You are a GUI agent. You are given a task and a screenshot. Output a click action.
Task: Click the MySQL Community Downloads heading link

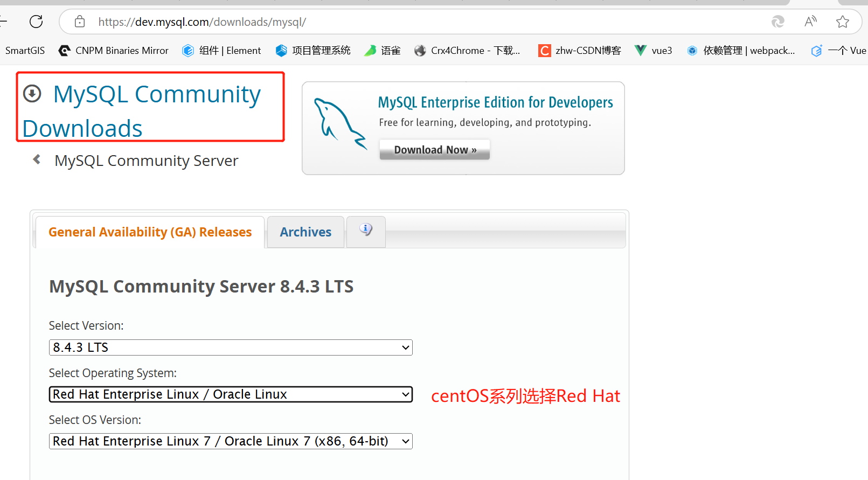(142, 111)
